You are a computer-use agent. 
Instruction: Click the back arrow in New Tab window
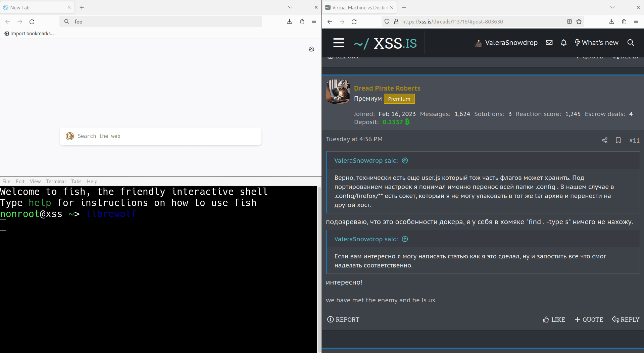(8, 22)
